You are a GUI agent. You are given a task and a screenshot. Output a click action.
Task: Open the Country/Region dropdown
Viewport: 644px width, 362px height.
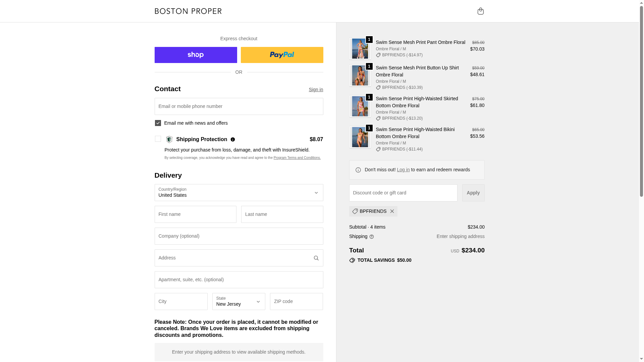point(239,193)
